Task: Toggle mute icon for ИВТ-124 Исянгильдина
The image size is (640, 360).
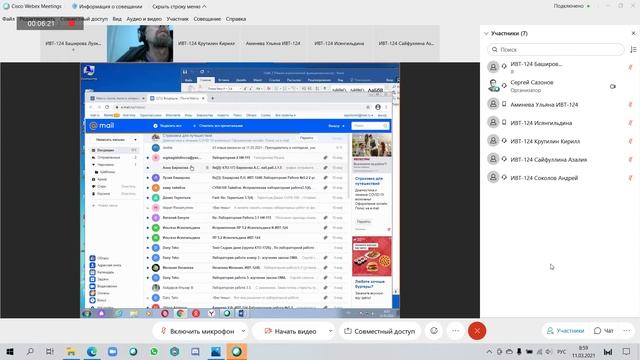Action: point(630,123)
